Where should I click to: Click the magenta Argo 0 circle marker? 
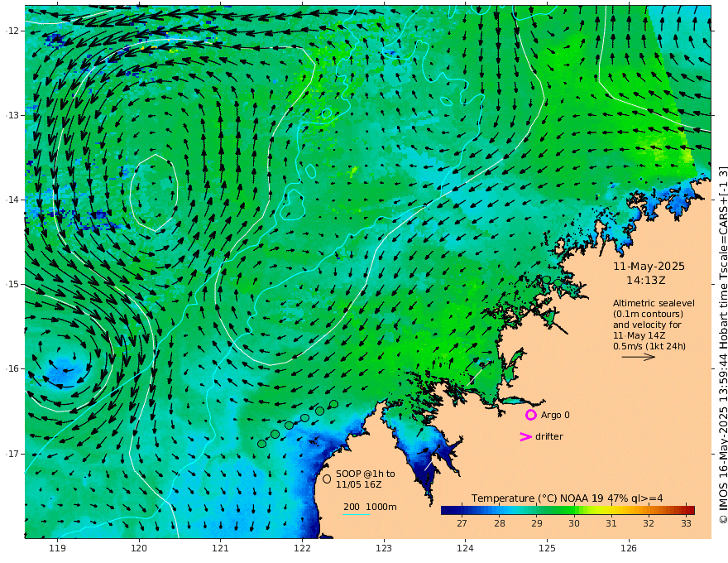[530, 415]
